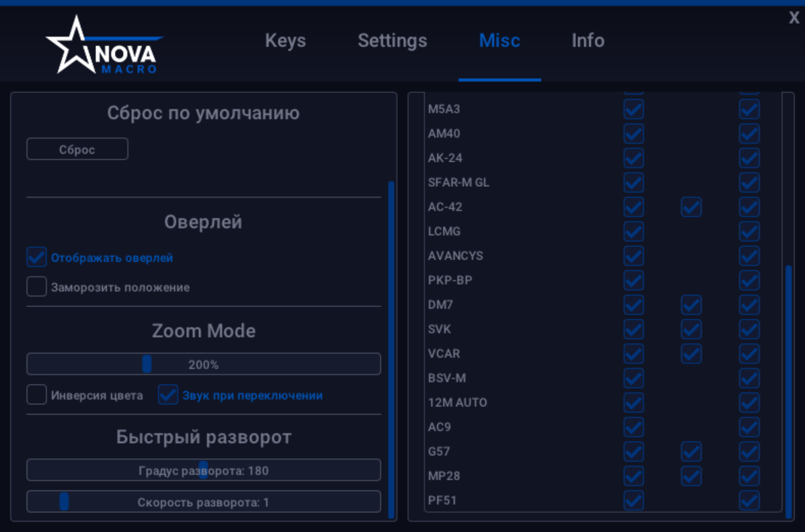The width and height of the screenshot is (805, 532).
Task: Click the AK-24 weapon name
Action: coord(445,158)
